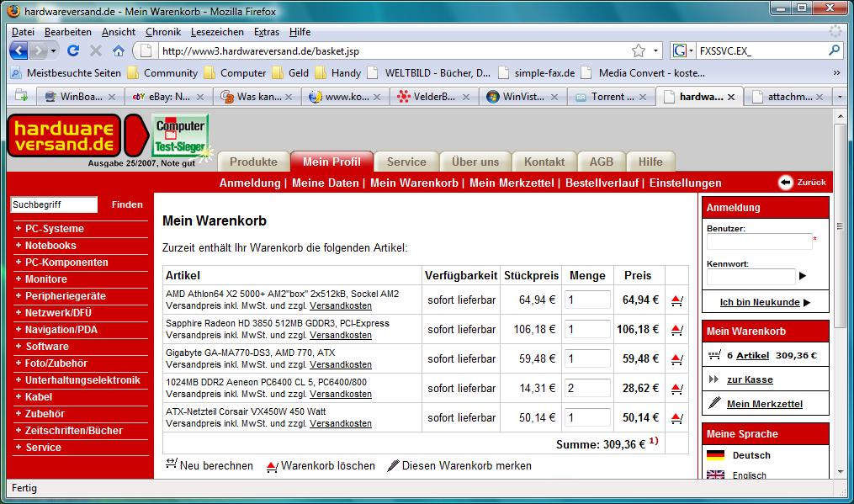Open Versandkosten link for ATX-Netzteil Corsair
This screenshot has width=854, height=504.
pyautogui.click(x=341, y=423)
